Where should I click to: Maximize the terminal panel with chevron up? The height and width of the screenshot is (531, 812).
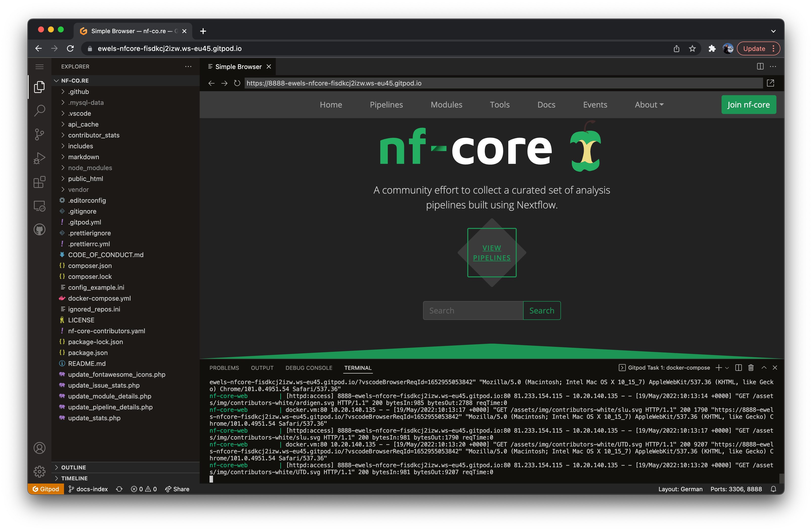click(764, 368)
